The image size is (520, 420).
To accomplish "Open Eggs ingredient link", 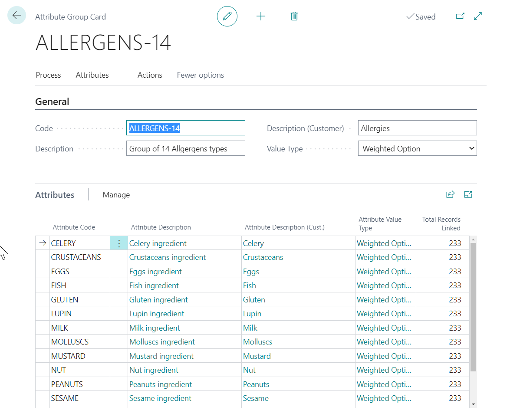I will [155, 272].
